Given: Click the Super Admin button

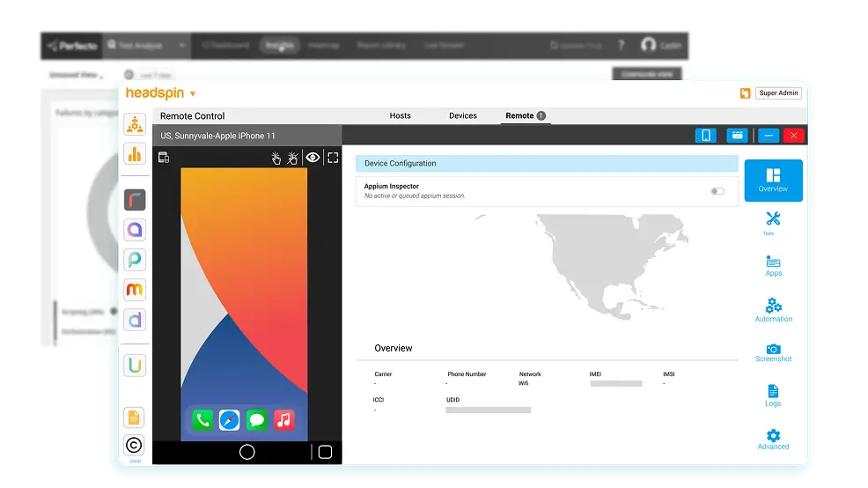Looking at the screenshot, I should coord(778,93).
